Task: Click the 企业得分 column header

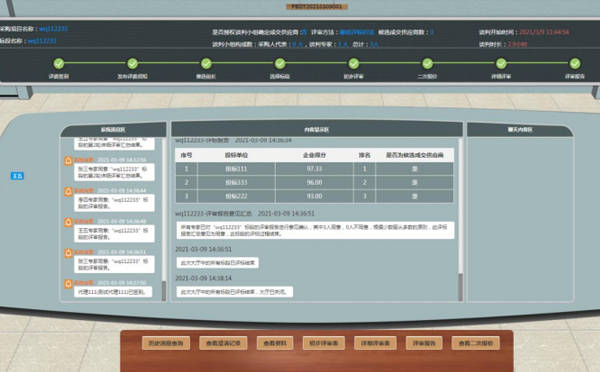Action: 314,155
